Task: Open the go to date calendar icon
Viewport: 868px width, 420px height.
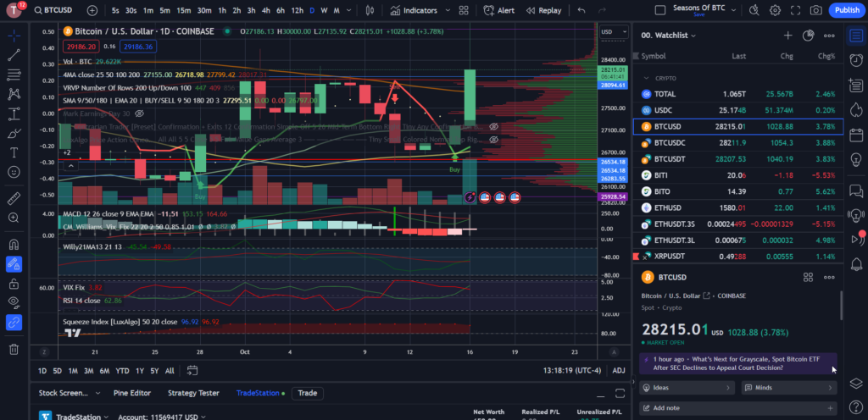Action: click(x=192, y=371)
